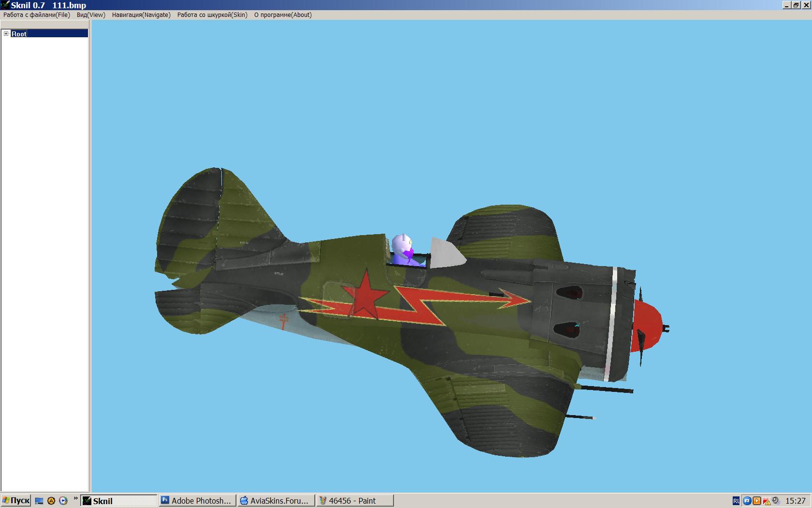Open the File (Работа с файлами) menu
Screen dimensions: 812x508
(x=37, y=15)
